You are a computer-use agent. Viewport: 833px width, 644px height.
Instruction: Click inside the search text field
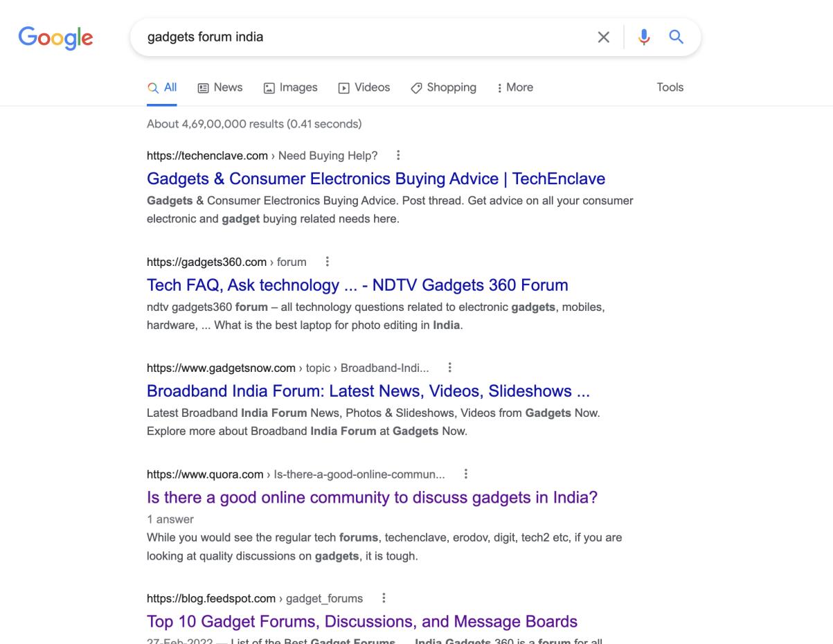[x=360, y=37]
